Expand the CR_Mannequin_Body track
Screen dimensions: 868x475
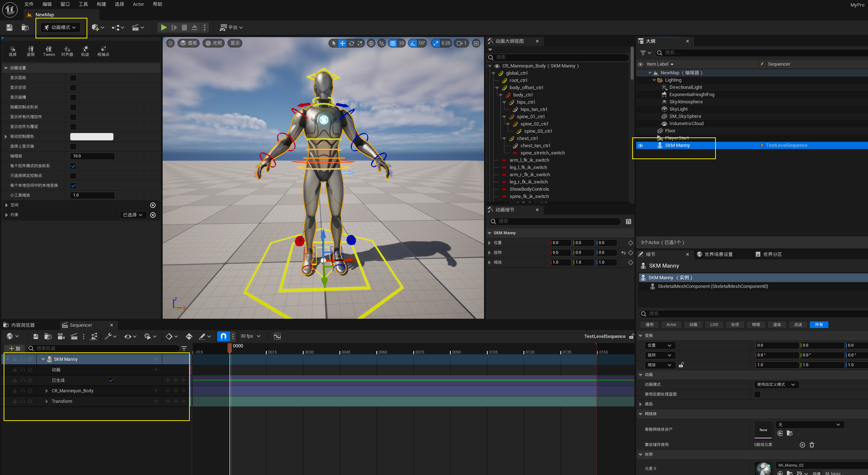click(47, 391)
